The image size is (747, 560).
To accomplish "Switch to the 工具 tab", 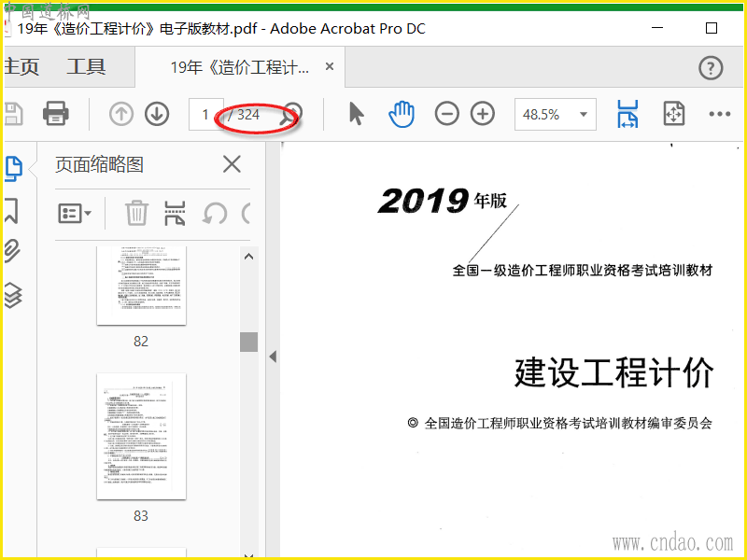I will (86, 66).
